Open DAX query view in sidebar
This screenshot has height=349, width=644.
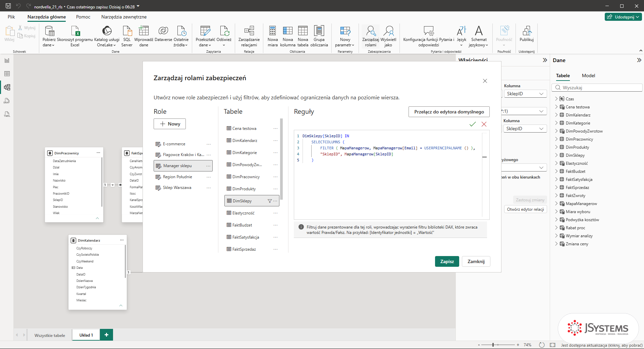(x=7, y=101)
